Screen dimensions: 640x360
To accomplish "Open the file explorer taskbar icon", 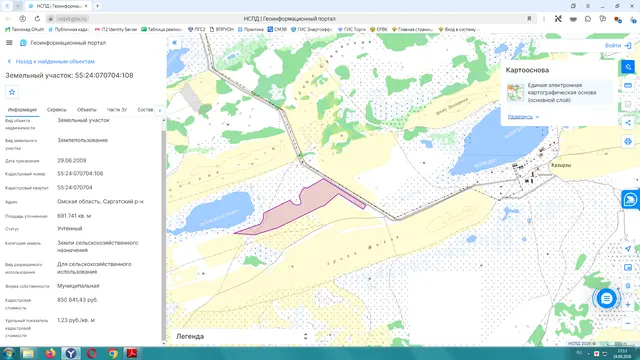I will [28, 353].
